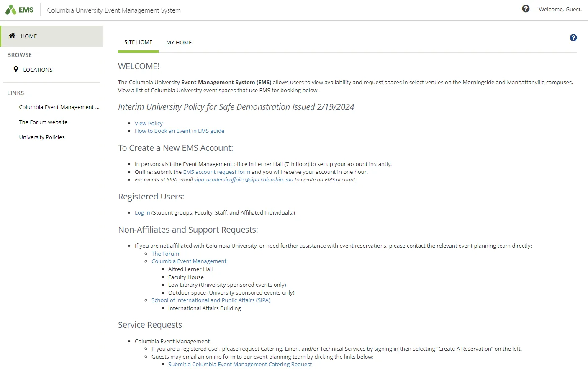Click the Locations map pin icon
Viewport: 588px width, 370px height.
16,69
